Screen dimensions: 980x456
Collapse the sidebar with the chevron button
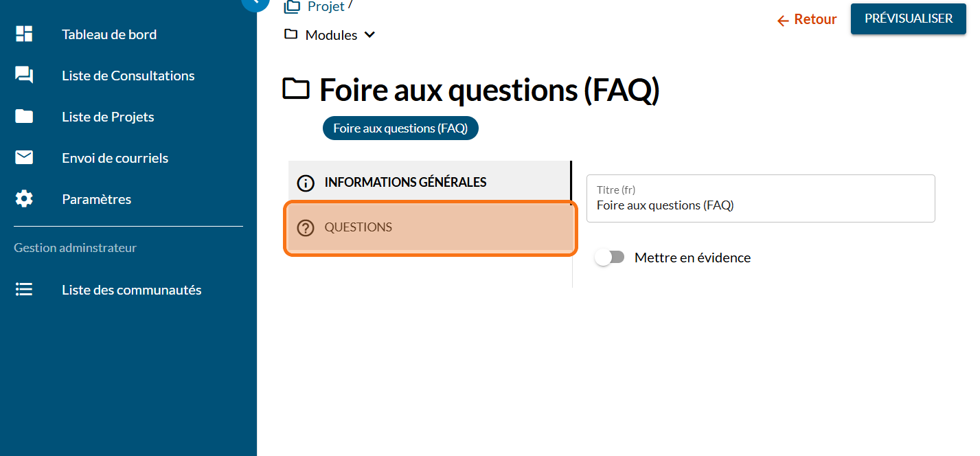pos(255,2)
